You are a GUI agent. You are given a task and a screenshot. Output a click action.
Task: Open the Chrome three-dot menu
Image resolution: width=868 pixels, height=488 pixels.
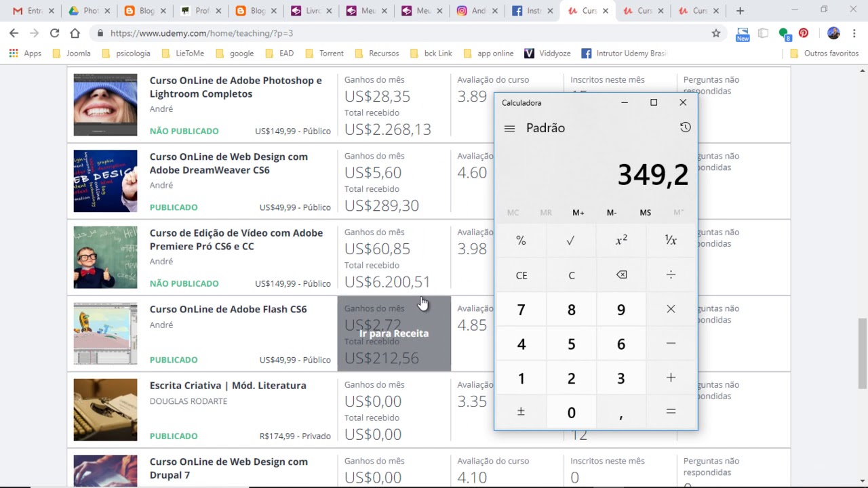click(854, 33)
